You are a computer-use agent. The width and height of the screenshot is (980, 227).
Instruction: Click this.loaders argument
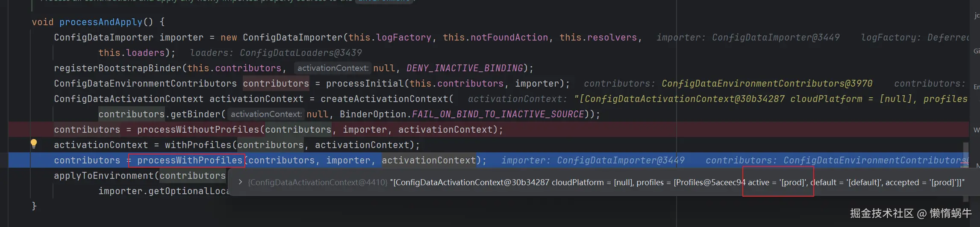click(132, 52)
